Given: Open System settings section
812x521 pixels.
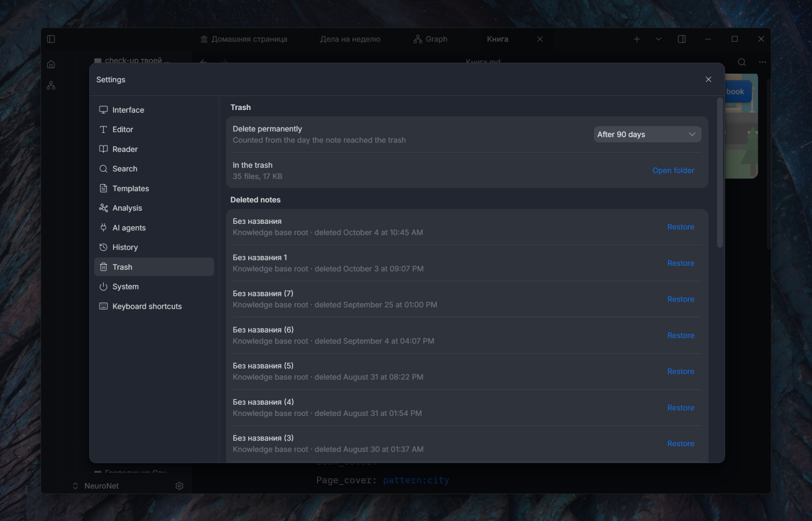Looking at the screenshot, I should pyautogui.click(x=154, y=287).
